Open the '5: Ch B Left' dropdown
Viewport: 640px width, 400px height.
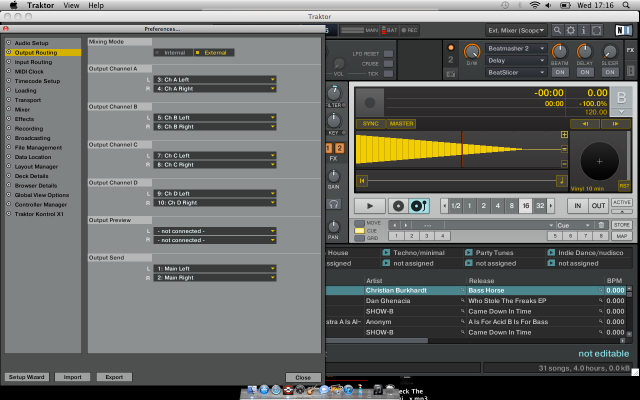tap(215, 118)
